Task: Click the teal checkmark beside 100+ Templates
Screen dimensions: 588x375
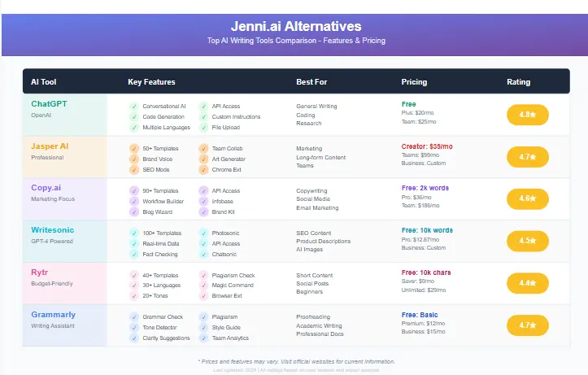Action: [x=134, y=233]
